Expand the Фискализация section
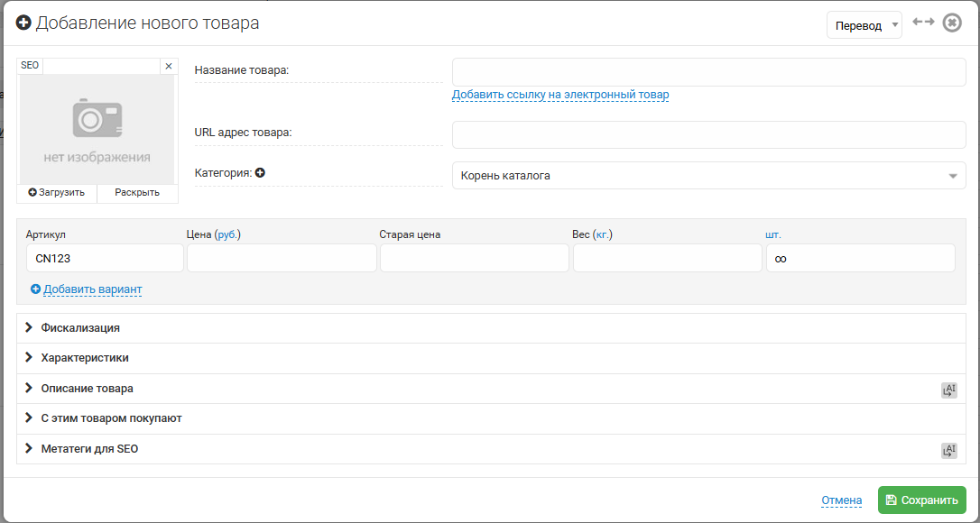The height and width of the screenshot is (523, 980). [80, 328]
